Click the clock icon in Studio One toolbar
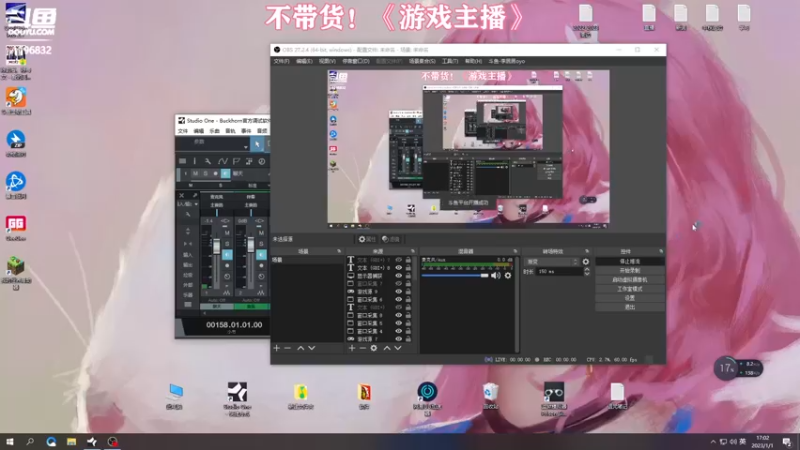The image size is (800, 450). [x=262, y=161]
